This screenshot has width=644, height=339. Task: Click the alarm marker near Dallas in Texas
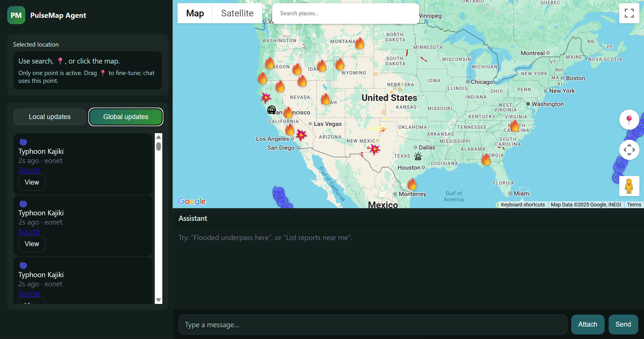click(x=418, y=156)
